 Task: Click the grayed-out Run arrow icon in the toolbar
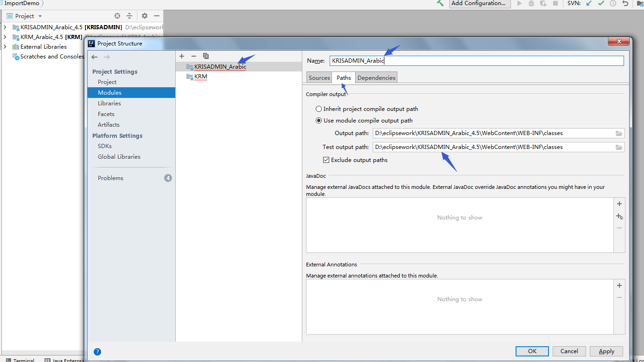tap(519, 3)
